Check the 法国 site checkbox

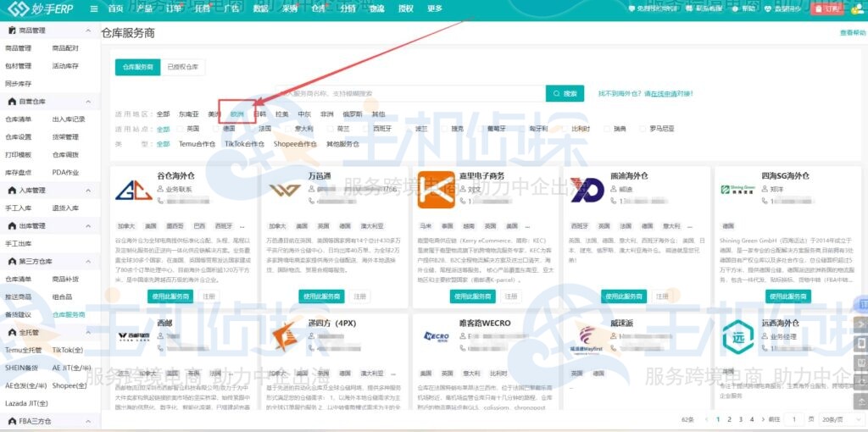[251, 129]
